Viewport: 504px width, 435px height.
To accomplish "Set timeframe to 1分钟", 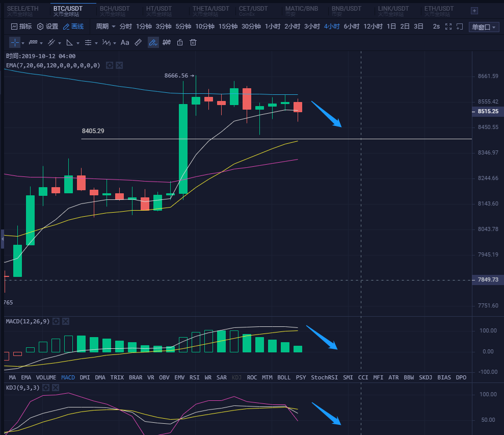I will 144,27.
